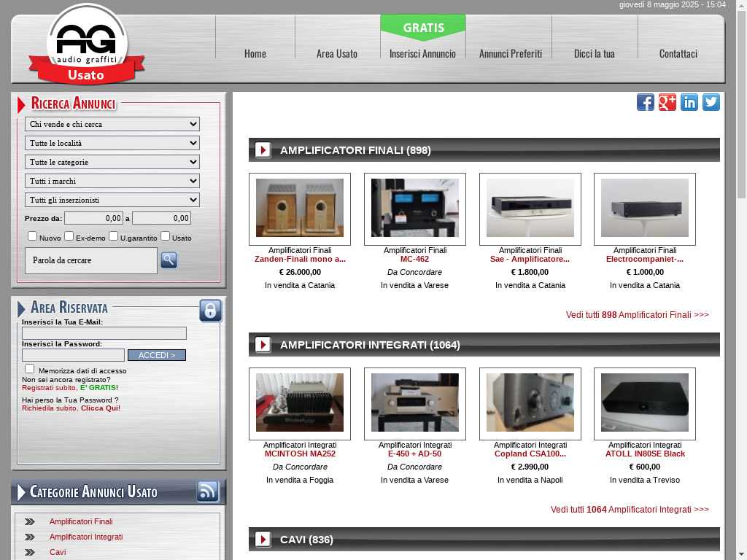Focus the Password input field
The image size is (747, 560).
click(x=73, y=355)
